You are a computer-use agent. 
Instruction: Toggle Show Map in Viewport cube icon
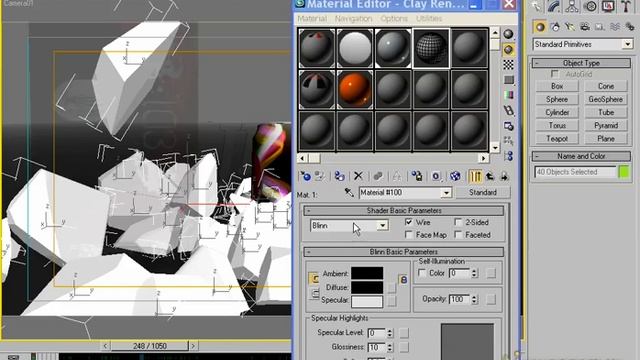tap(455, 176)
